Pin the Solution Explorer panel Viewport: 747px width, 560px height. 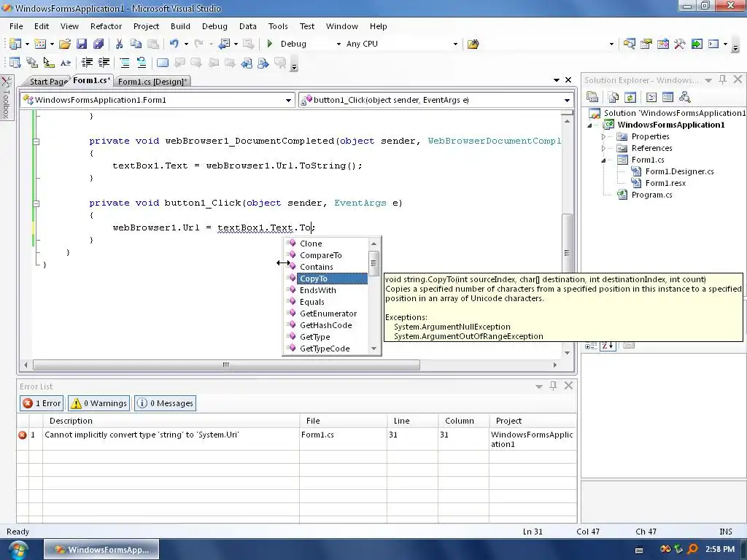coord(723,79)
